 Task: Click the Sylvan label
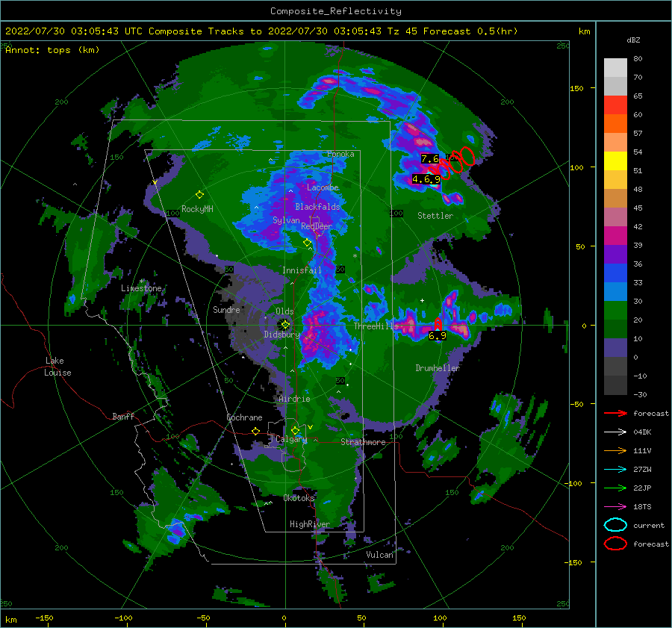click(x=286, y=220)
